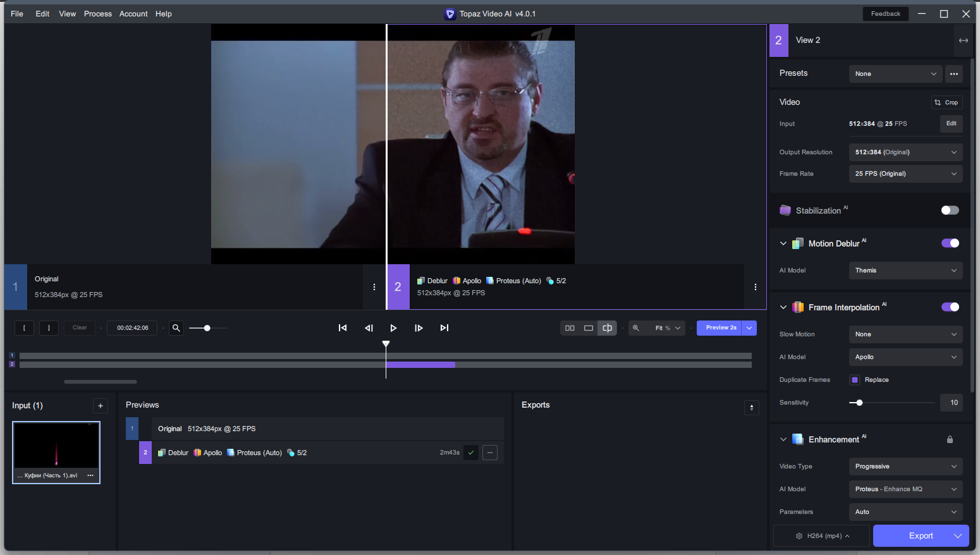
Task: Jump to the first frame
Action: pos(343,328)
